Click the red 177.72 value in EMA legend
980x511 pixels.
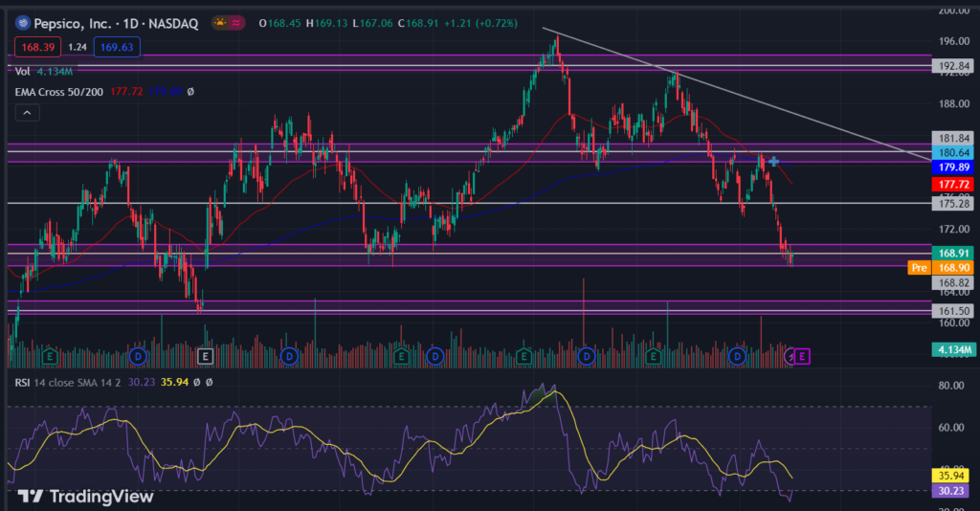[x=126, y=92]
